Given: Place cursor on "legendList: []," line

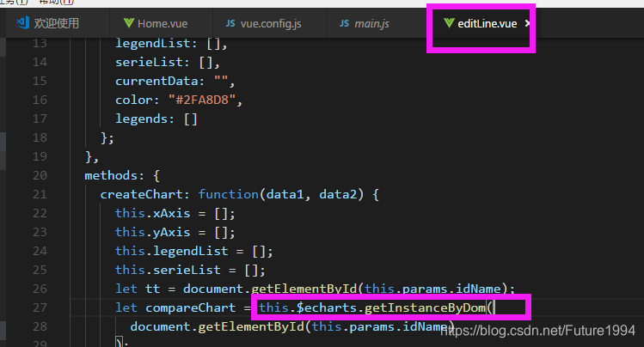Looking at the screenshot, I should 171,43.
